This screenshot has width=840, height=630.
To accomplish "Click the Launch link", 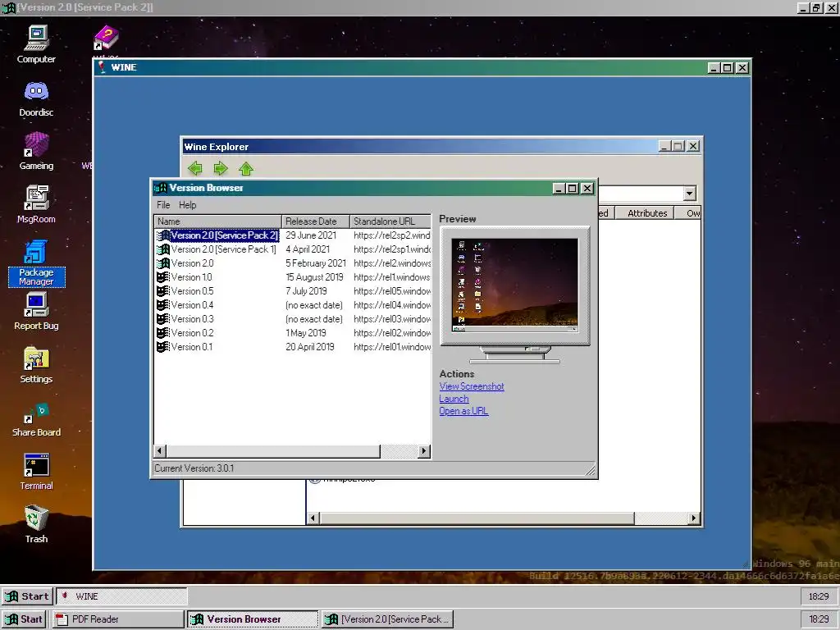I will [454, 399].
